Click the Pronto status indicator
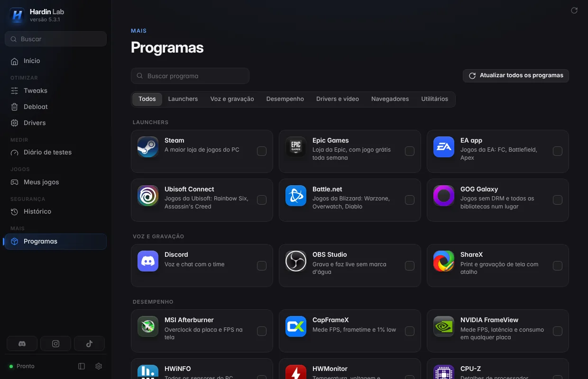 pos(22,366)
